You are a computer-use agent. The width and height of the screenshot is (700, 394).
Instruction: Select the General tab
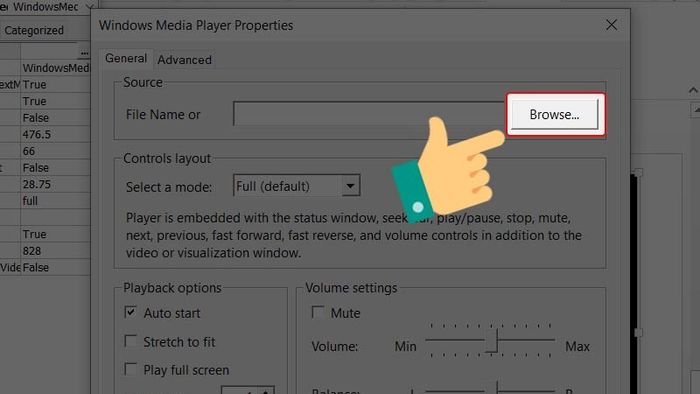[126, 58]
